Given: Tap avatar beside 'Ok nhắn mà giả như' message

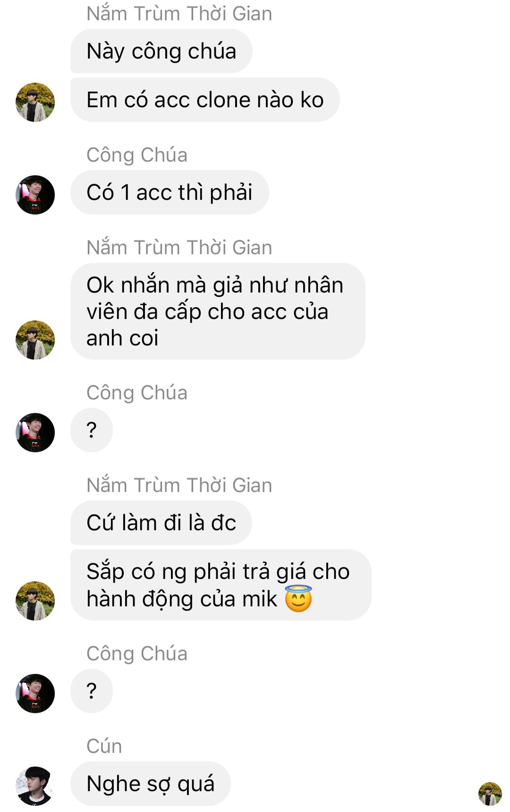Looking at the screenshot, I should (x=35, y=340).
